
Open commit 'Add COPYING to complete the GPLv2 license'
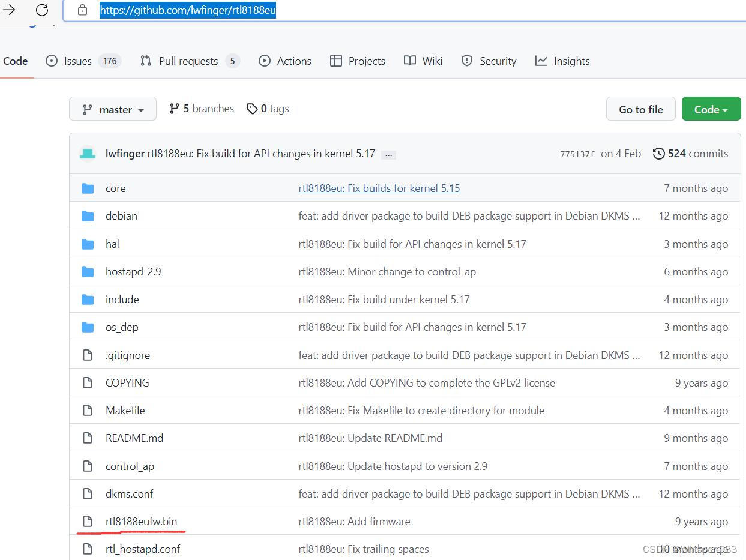tap(427, 383)
